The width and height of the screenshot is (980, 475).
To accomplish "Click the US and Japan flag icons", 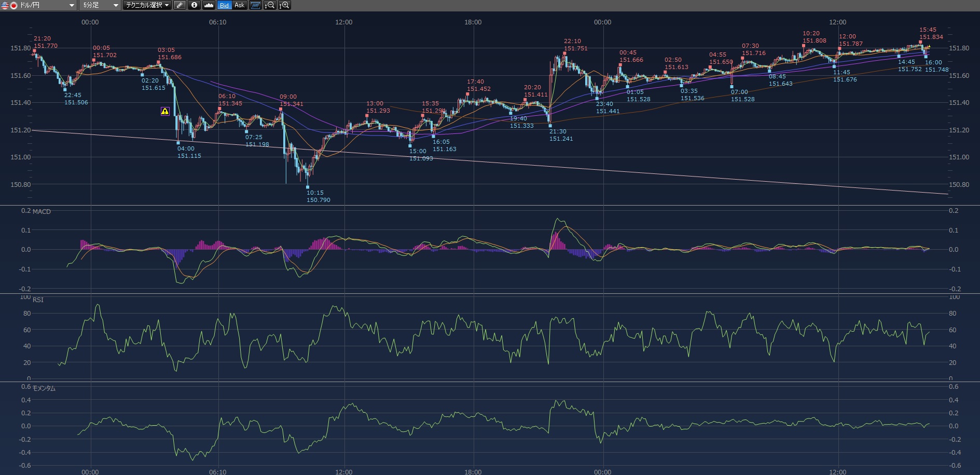I will [9, 5].
